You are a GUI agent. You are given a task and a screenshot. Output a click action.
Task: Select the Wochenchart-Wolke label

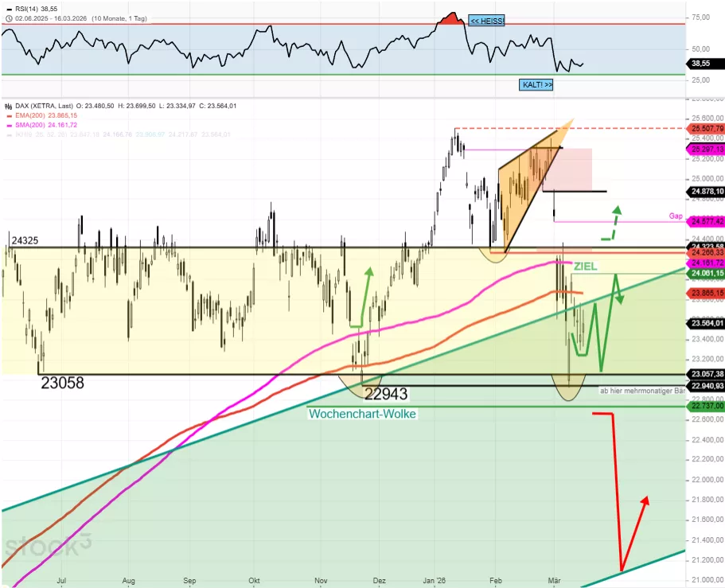[x=362, y=414]
